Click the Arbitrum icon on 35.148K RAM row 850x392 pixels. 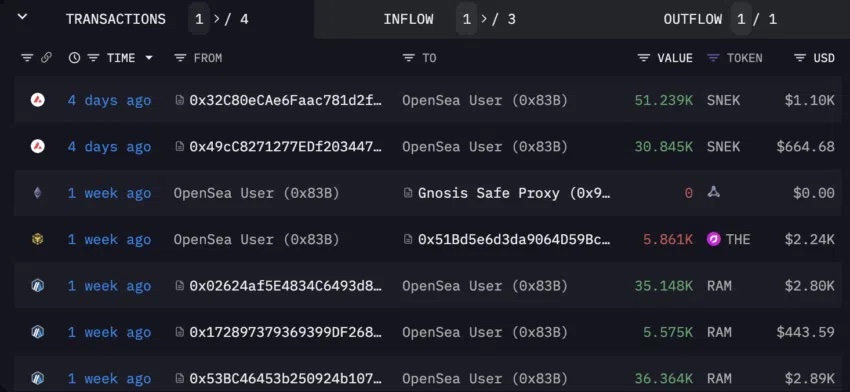(37, 285)
